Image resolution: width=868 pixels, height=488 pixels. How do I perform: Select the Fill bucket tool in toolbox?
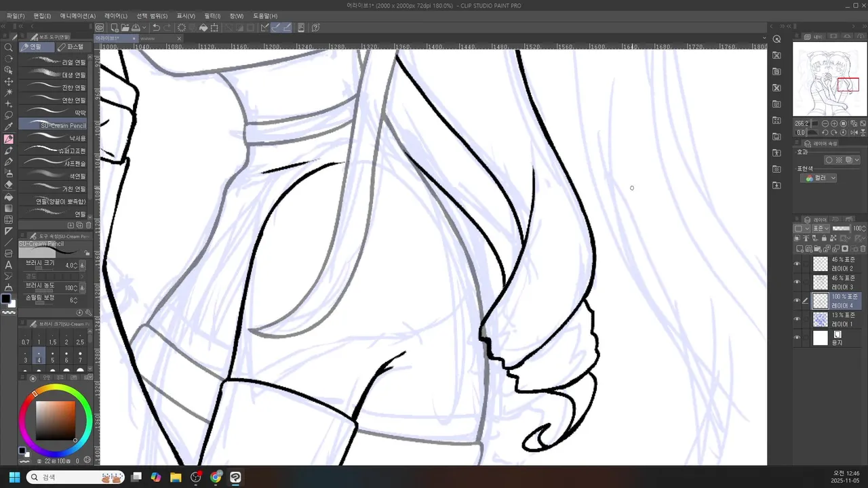(9, 197)
